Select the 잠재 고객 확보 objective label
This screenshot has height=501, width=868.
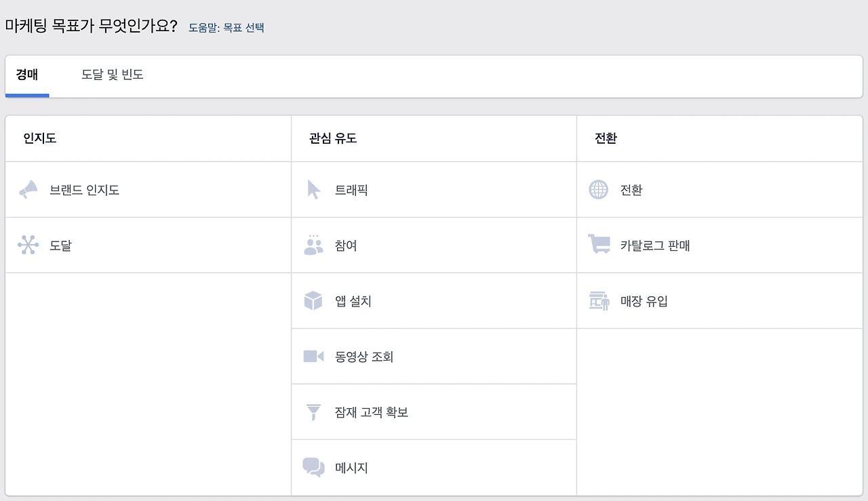[x=372, y=413]
